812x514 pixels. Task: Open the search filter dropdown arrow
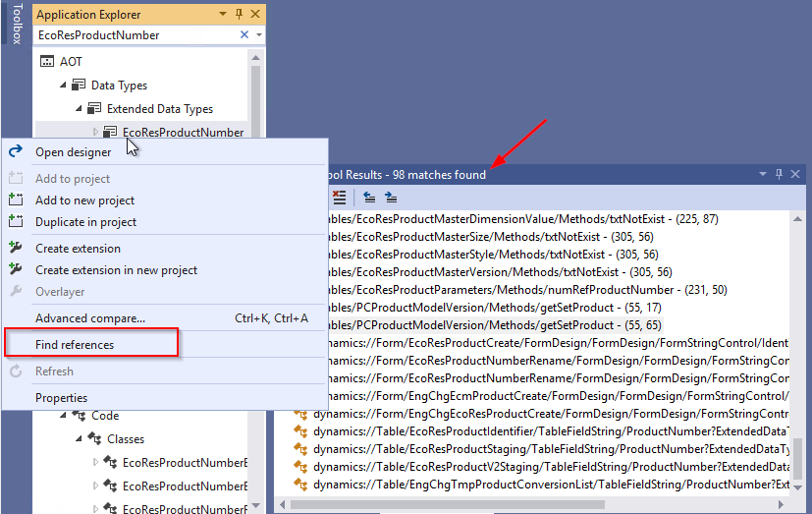[259, 34]
